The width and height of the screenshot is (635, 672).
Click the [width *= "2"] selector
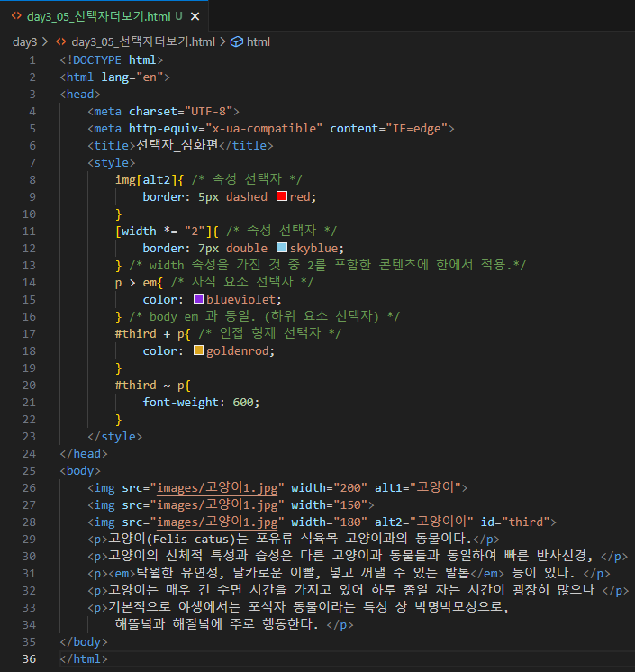pyautogui.click(x=163, y=231)
